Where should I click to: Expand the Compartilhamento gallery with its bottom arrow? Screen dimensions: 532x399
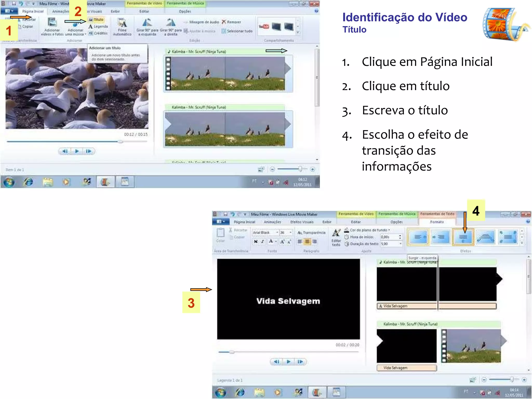(x=298, y=33)
